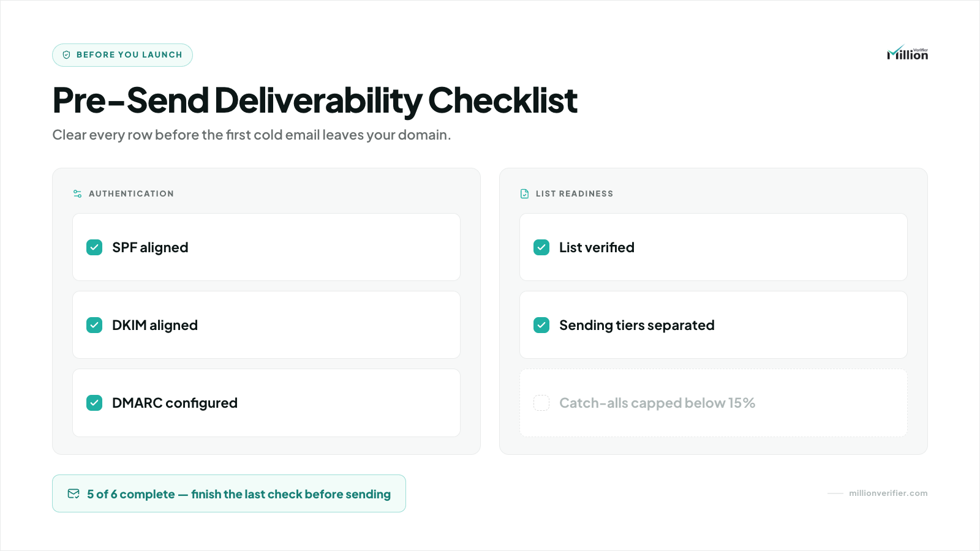Uncheck the DKIM aligned checkbox
The height and width of the screenshot is (551, 980).
click(94, 325)
